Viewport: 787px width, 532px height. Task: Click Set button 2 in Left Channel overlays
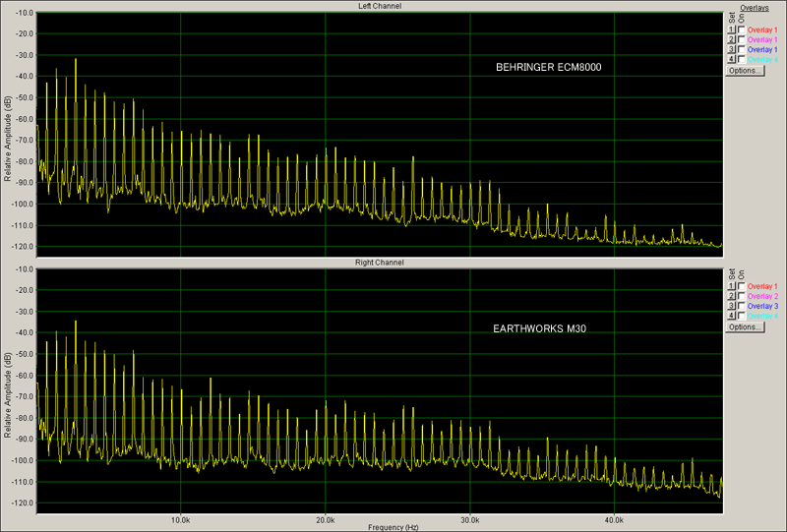[x=731, y=39]
